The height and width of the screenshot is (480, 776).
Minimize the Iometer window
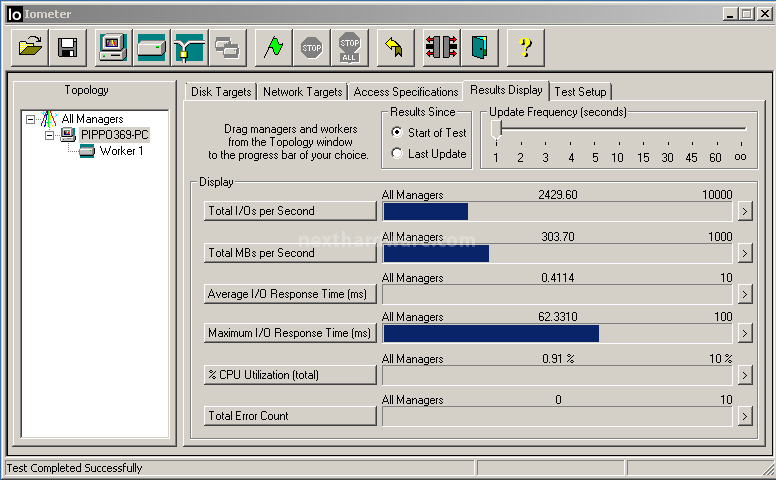(x=730, y=14)
